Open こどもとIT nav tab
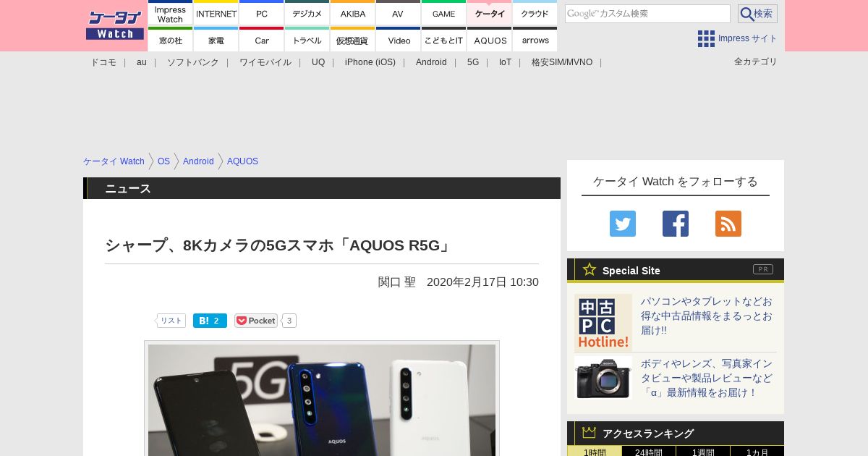 click(x=444, y=39)
